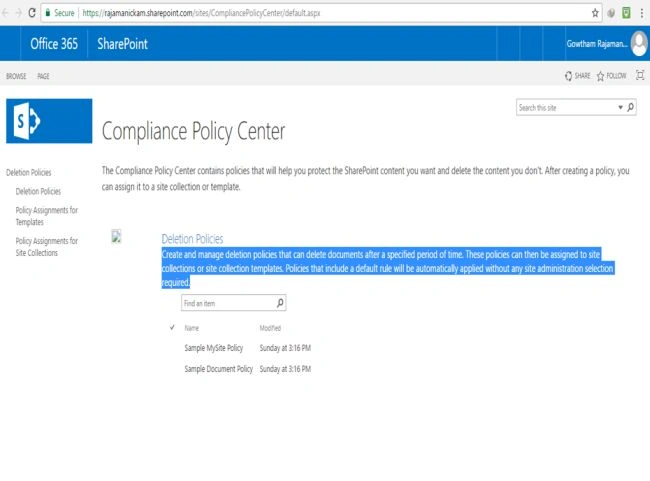Click the Office 365 header link
The image size is (650, 481).
tap(54, 44)
